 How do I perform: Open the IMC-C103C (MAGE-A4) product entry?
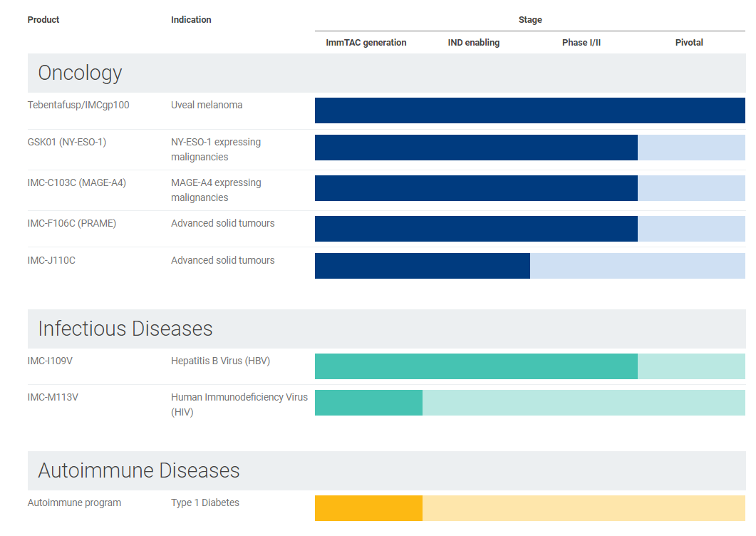click(x=77, y=182)
